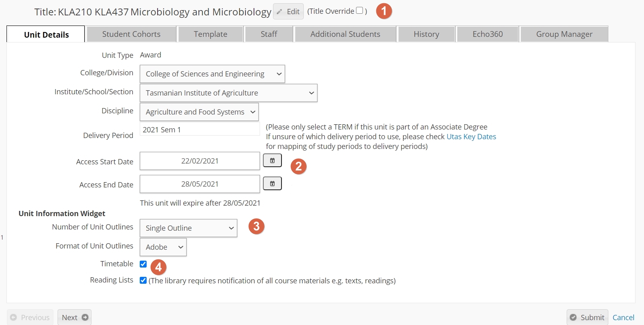Viewport: 644px width, 325px height.
Task: Open the Institute/School/Section dropdown
Action: tap(228, 93)
